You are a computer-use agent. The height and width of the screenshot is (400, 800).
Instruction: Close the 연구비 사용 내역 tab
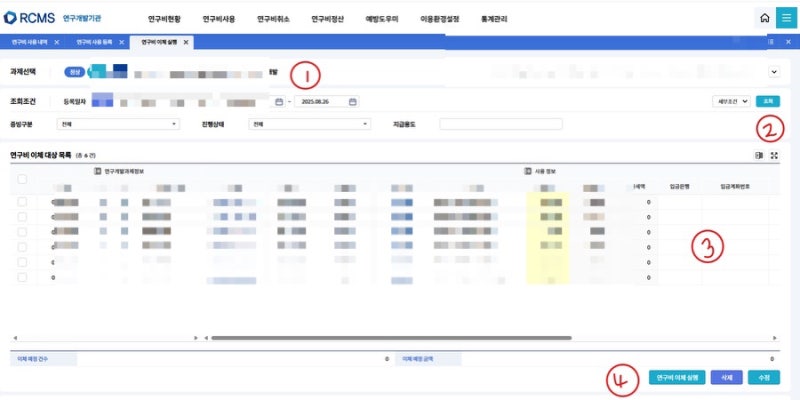click(x=57, y=42)
